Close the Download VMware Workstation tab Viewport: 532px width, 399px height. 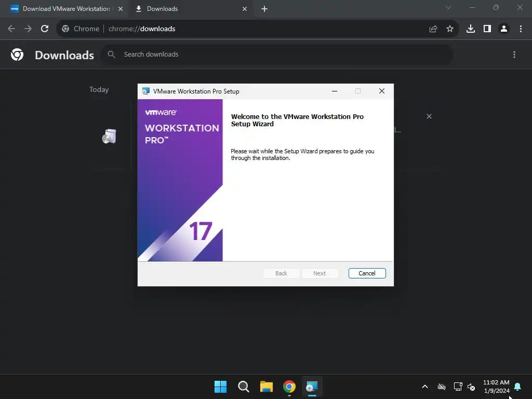(x=121, y=9)
